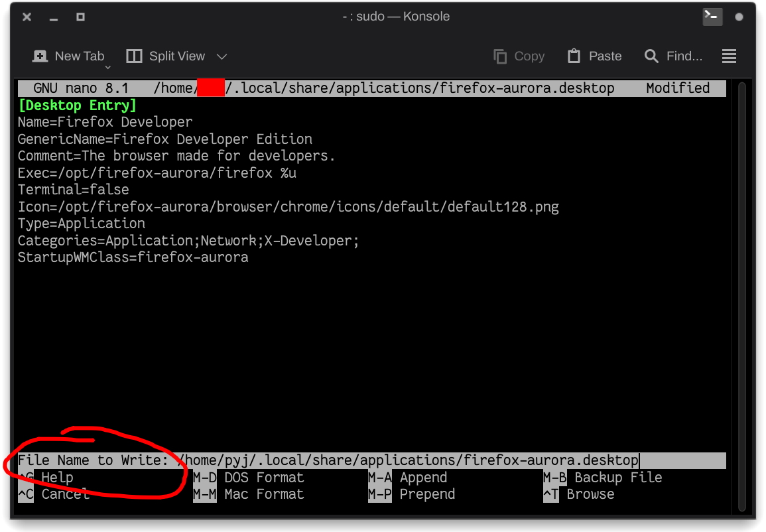Click the "- : sudo — Konsole" window title
This screenshot has width=766, height=532.
[x=396, y=17]
